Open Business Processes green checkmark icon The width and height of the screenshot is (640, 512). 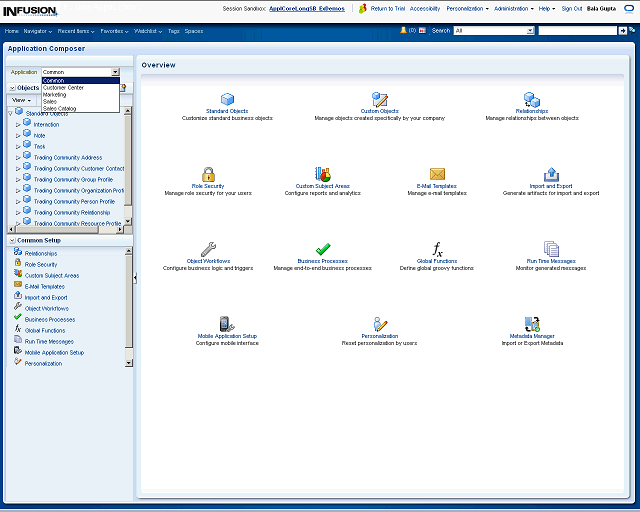point(323,249)
